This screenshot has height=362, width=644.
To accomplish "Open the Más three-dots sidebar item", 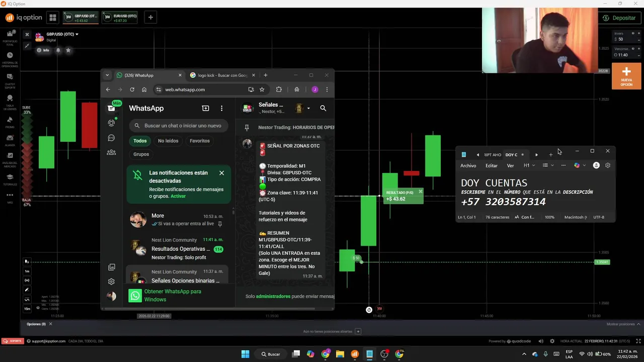I will pos(10,198).
